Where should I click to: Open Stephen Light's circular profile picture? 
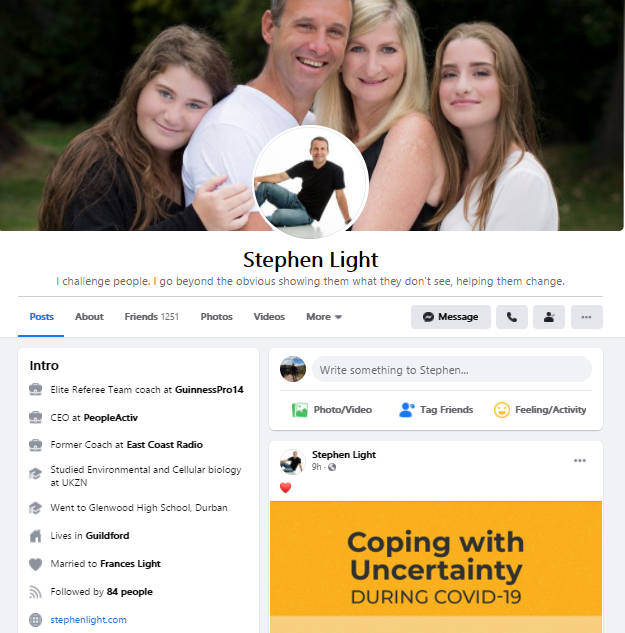click(310, 182)
